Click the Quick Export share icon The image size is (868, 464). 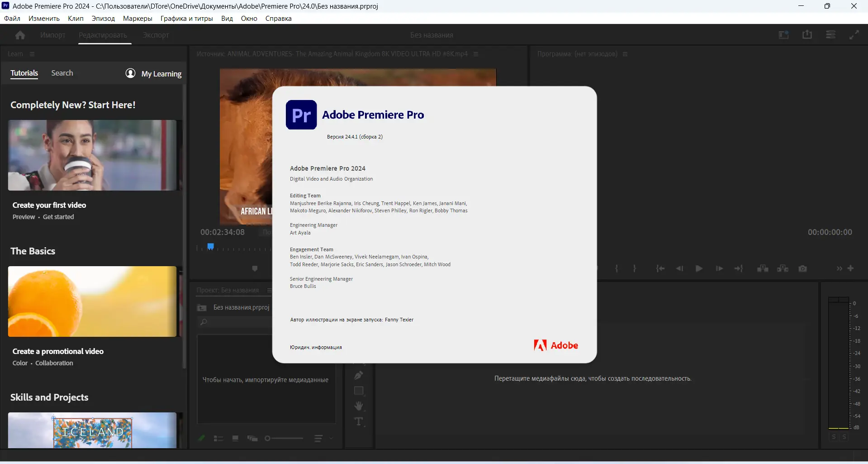[x=807, y=35]
